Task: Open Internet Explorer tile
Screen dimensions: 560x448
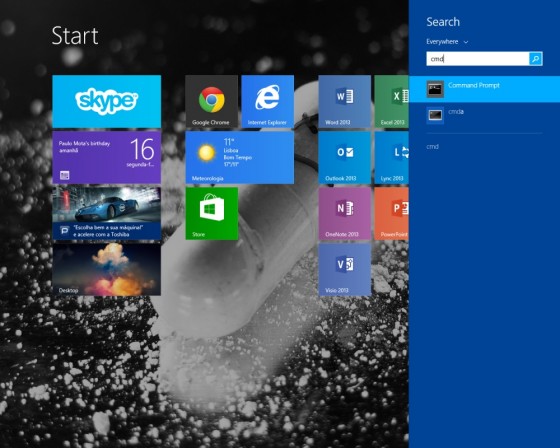Action: [x=268, y=101]
